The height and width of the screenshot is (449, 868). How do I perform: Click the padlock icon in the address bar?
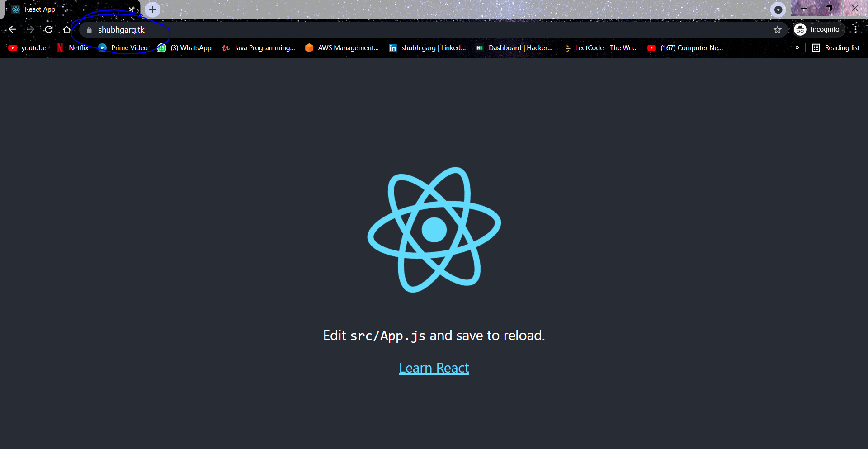click(x=89, y=30)
